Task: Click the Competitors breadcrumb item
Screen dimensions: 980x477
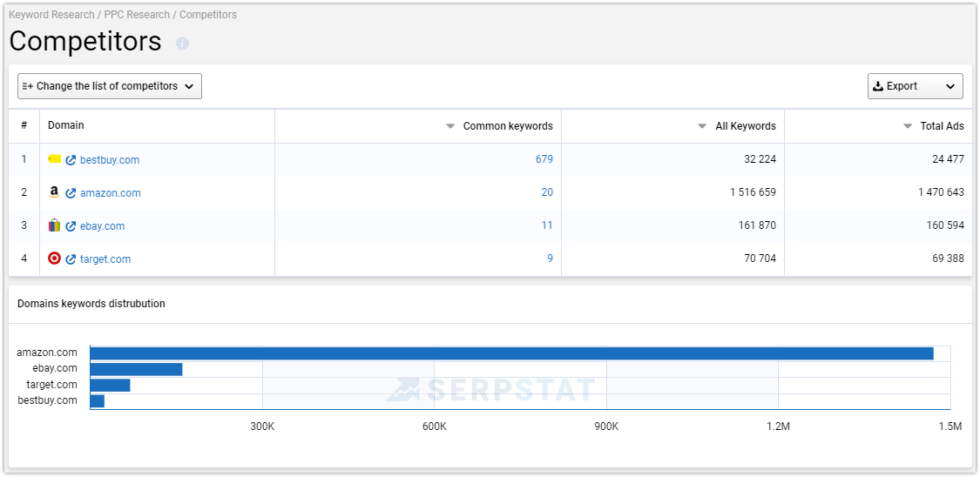Action: click(x=208, y=14)
